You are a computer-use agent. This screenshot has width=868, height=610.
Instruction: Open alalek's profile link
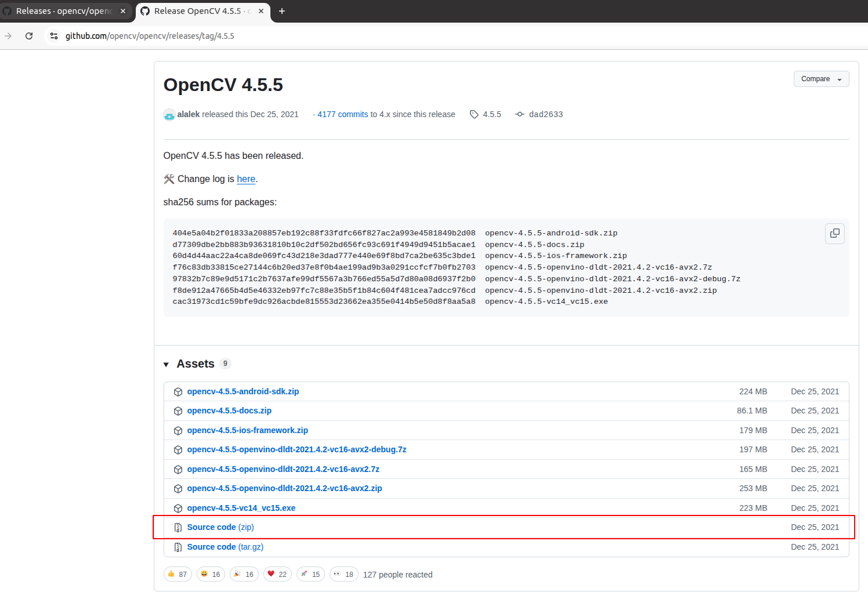click(189, 114)
